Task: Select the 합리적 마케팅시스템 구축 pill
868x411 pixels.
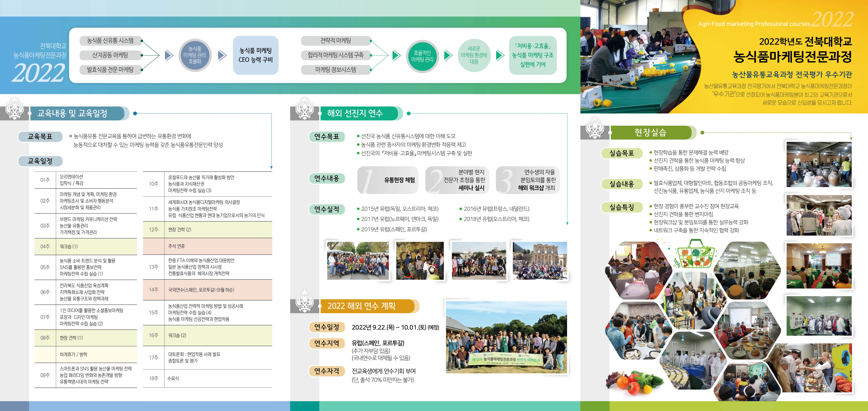Action: click(x=336, y=55)
